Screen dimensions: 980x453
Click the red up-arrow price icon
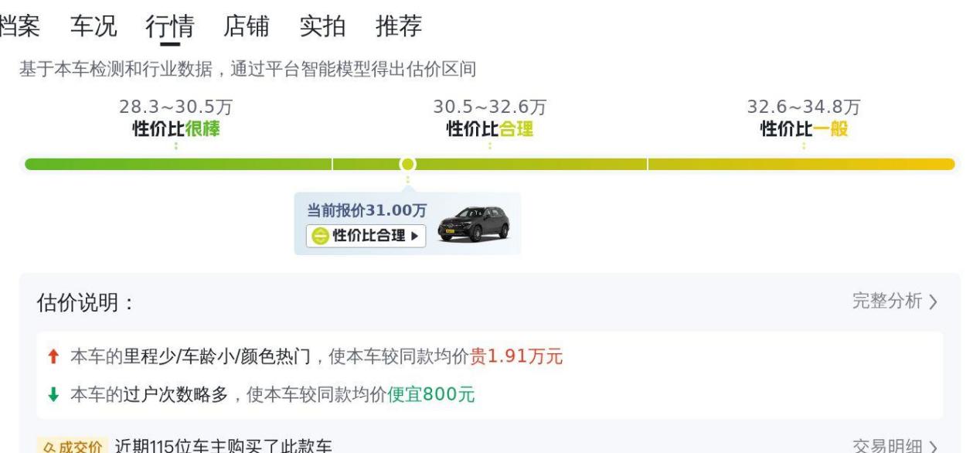click(53, 356)
